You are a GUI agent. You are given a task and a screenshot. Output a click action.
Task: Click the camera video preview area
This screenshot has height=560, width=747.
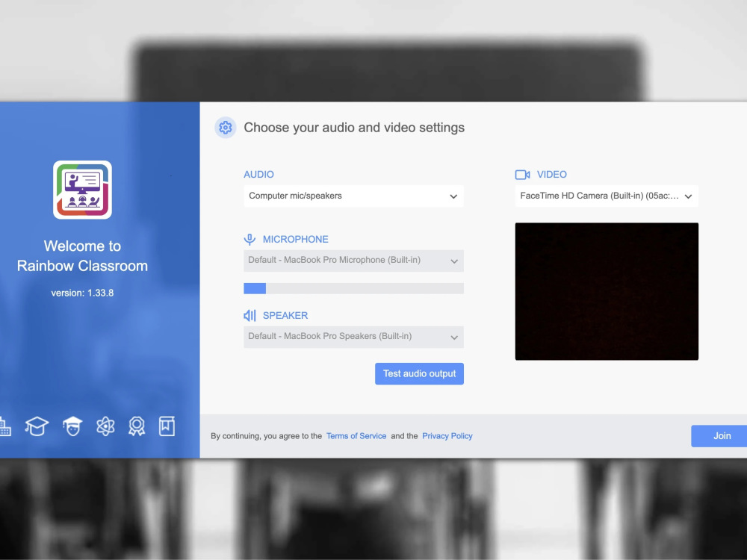[607, 291]
